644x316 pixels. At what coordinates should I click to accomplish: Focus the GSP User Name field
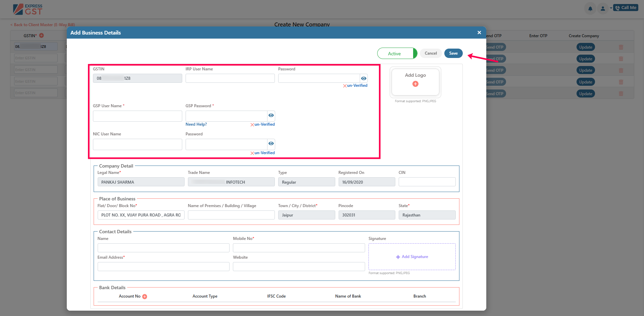coord(137,116)
